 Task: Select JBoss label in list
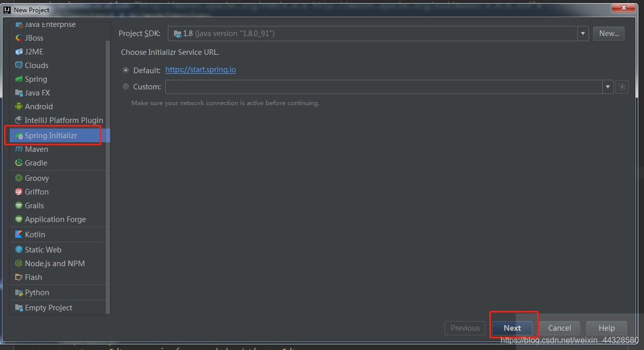[34, 38]
